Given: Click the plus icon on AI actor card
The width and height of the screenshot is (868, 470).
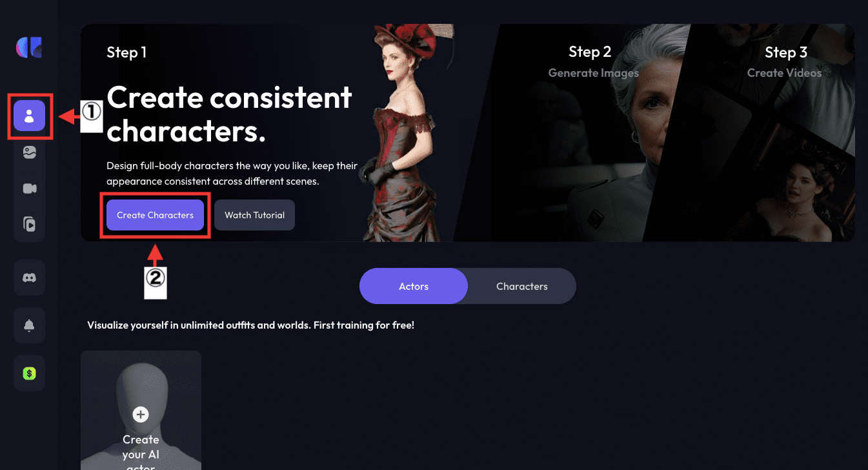Looking at the screenshot, I should point(141,414).
